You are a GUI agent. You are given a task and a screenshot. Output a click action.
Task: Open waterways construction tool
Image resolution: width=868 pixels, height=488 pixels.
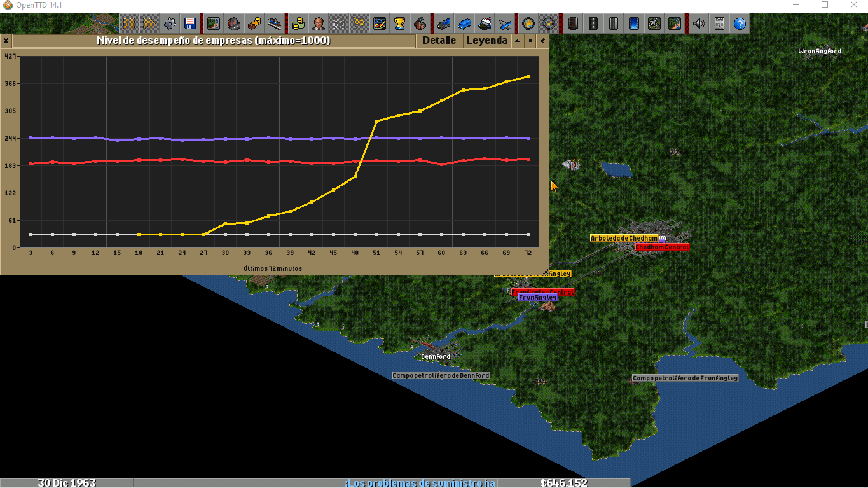633,24
